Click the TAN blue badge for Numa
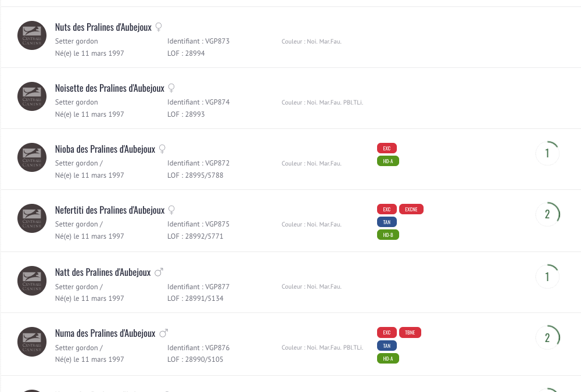This screenshot has height=392, width=581. pos(387,346)
